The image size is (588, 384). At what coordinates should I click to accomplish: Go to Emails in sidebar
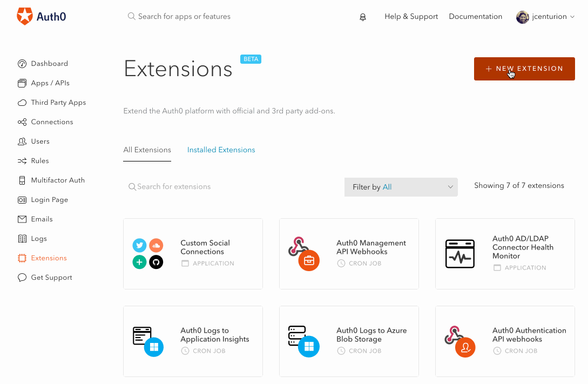coord(42,219)
